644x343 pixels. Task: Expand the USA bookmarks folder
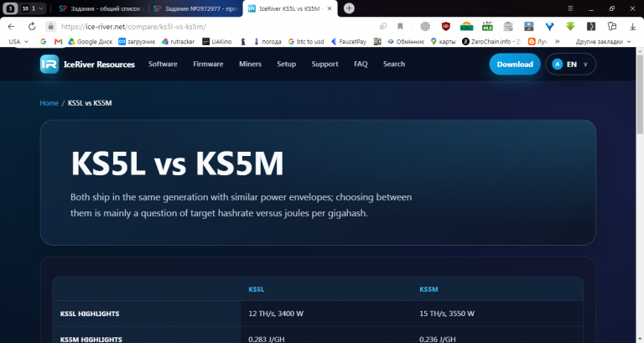pyautogui.click(x=18, y=41)
